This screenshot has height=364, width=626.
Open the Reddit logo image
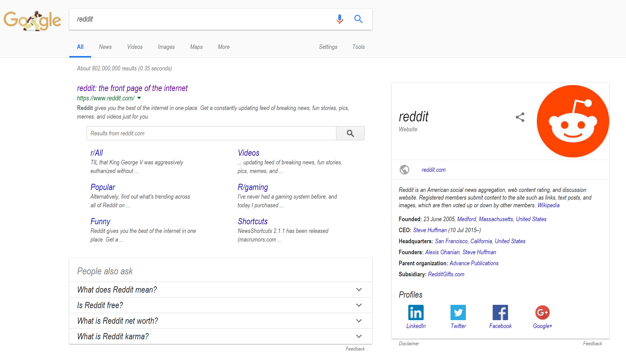(x=573, y=121)
